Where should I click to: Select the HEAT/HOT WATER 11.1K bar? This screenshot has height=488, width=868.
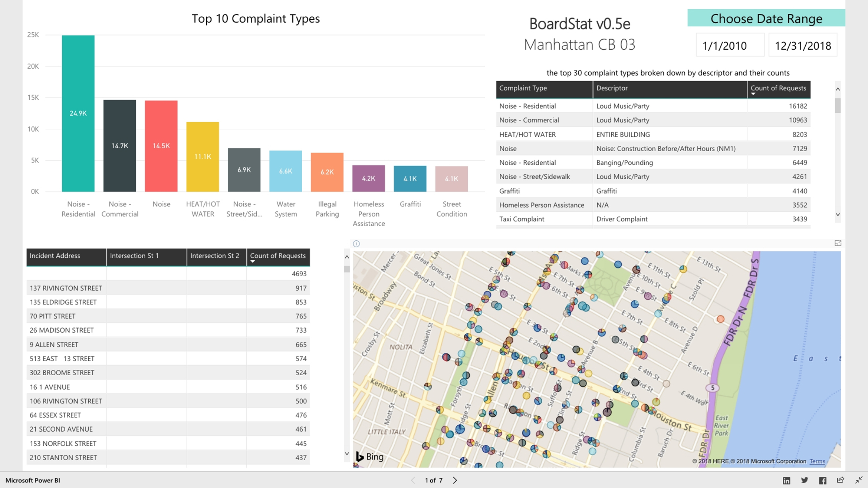203,157
